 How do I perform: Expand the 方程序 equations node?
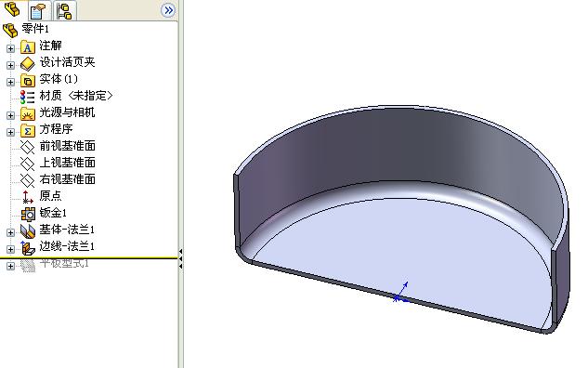point(10,132)
